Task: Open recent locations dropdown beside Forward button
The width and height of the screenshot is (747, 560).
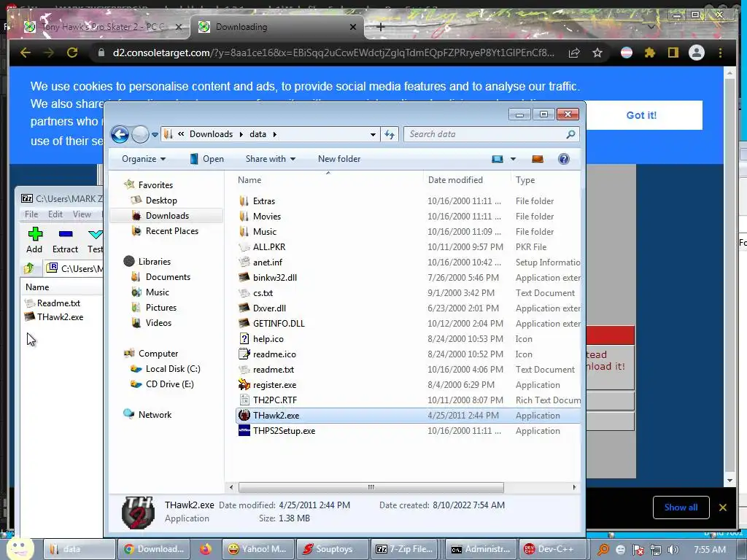Action: (155, 135)
